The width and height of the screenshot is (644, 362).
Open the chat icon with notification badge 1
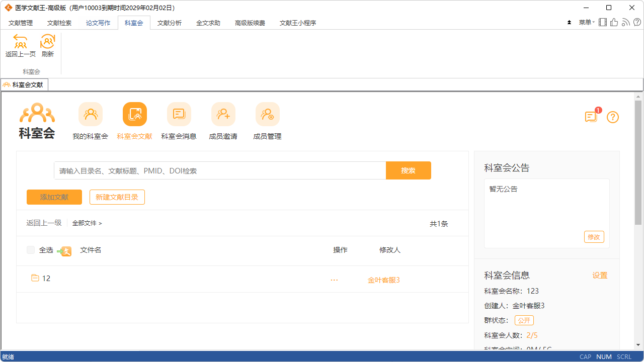pyautogui.click(x=591, y=117)
